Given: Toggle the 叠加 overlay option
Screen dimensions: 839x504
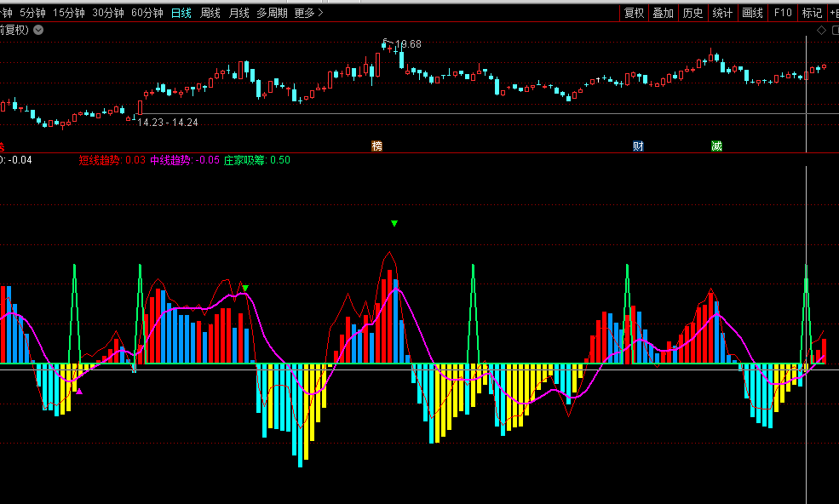Looking at the screenshot, I should pyautogui.click(x=663, y=13).
